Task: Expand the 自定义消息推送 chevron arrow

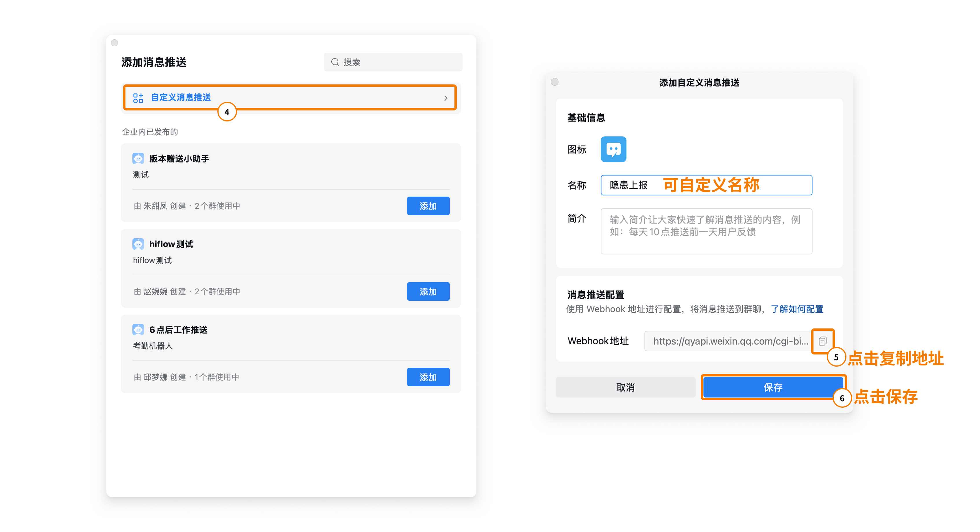Action: click(445, 98)
